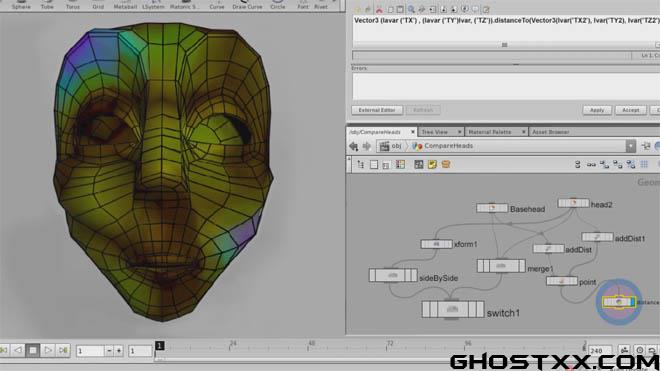Select the addDist1 node
The width and height of the screenshot is (660, 371).
click(597, 238)
